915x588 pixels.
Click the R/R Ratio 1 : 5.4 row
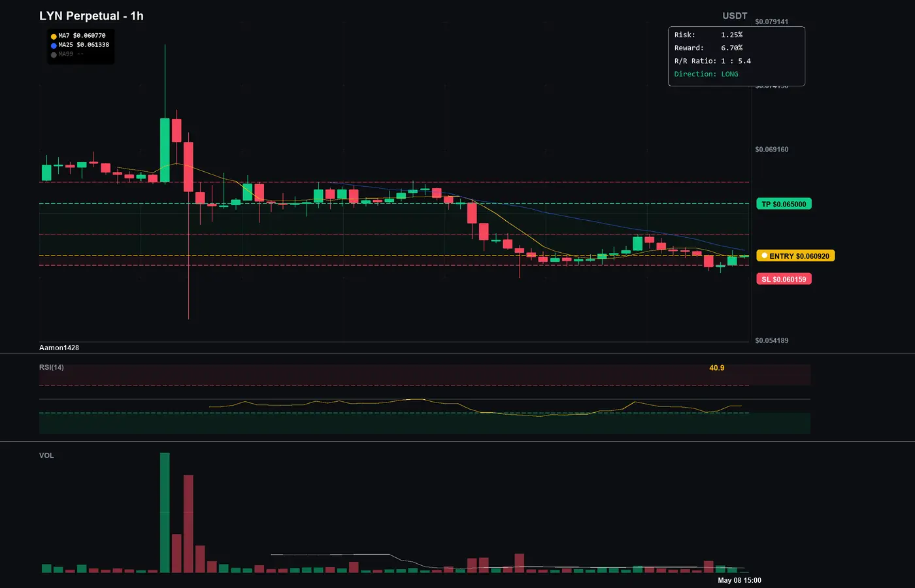(x=712, y=61)
